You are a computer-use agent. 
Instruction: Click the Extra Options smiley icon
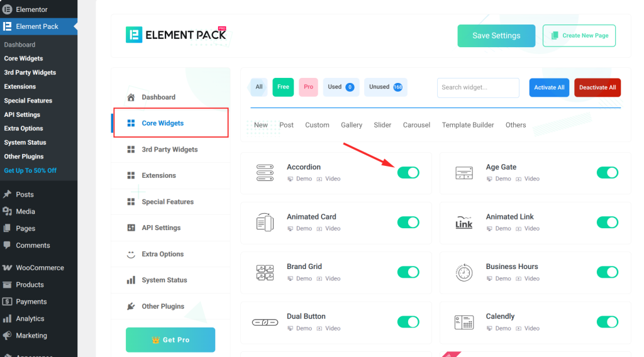(x=131, y=254)
